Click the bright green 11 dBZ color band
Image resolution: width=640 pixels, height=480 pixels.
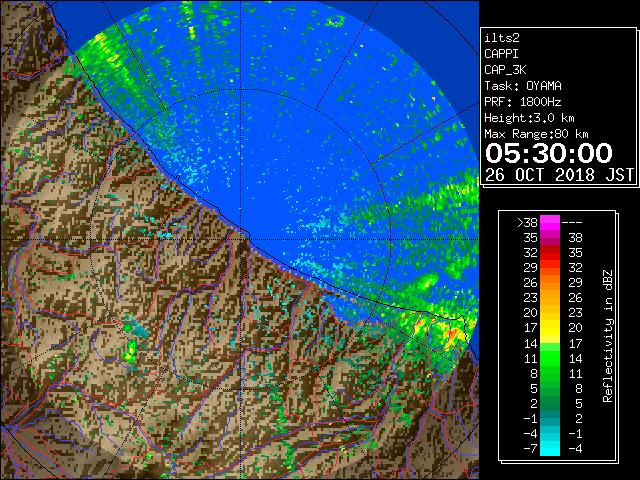(550, 358)
